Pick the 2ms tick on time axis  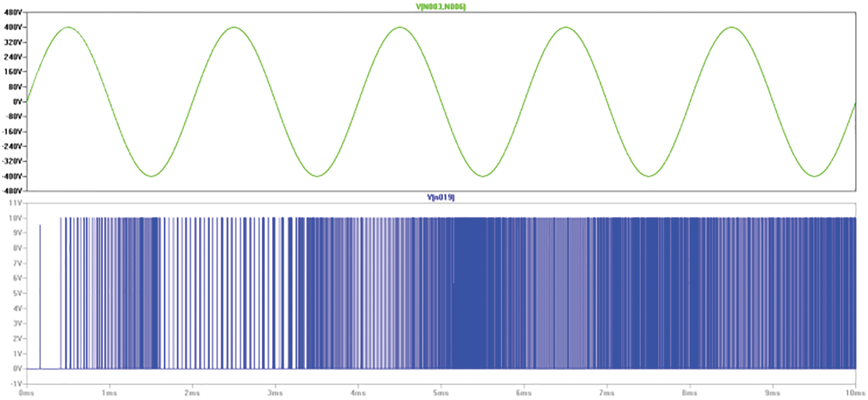(192, 393)
